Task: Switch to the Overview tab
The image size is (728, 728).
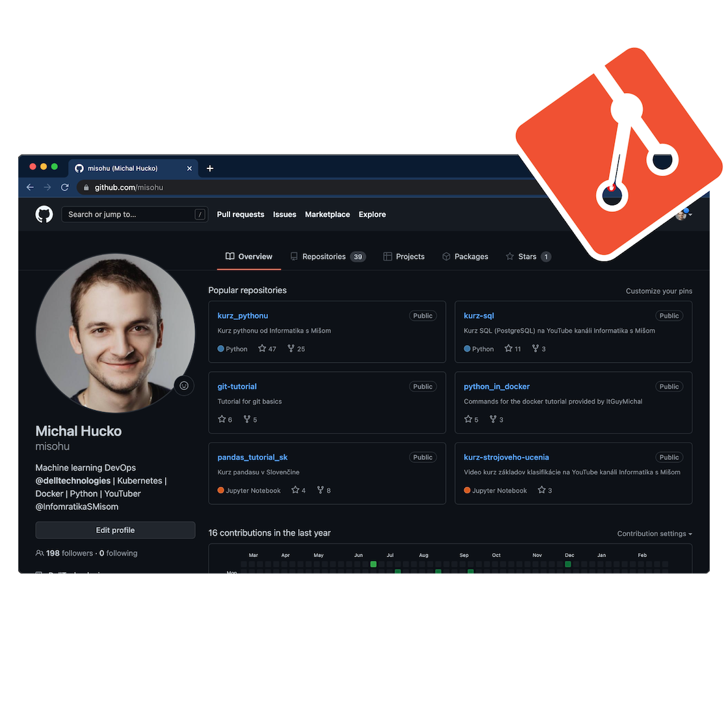Action: (249, 256)
